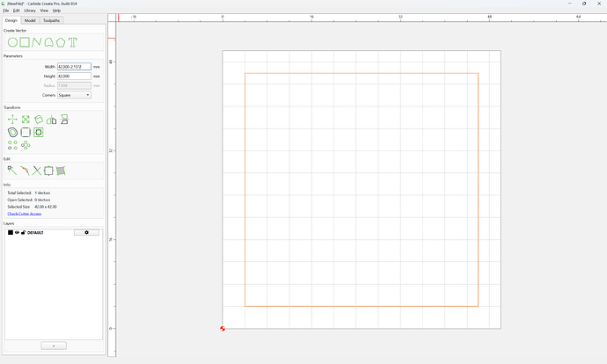Activate the Trim Vectors tool
Viewport: 607px width, 364px height.
click(37, 171)
